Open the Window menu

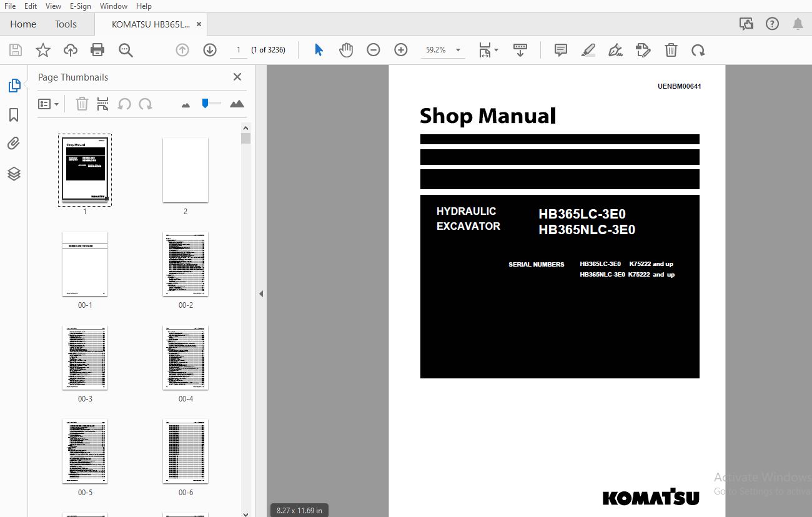pos(114,6)
